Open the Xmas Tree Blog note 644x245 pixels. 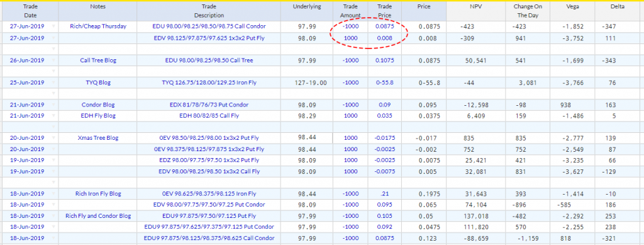(97, 138)
